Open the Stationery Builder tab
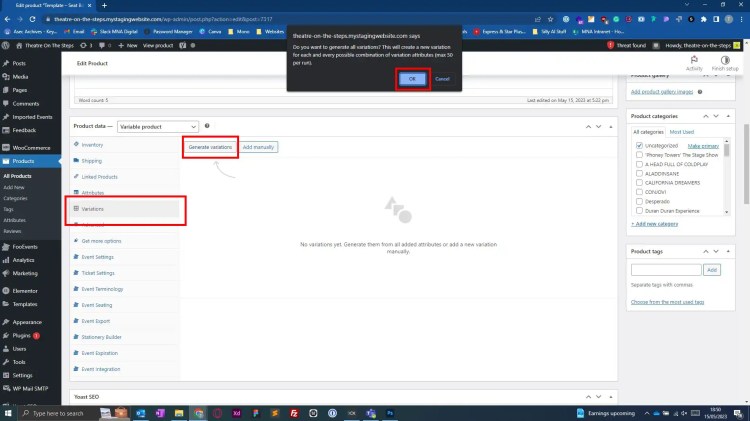 101,337
